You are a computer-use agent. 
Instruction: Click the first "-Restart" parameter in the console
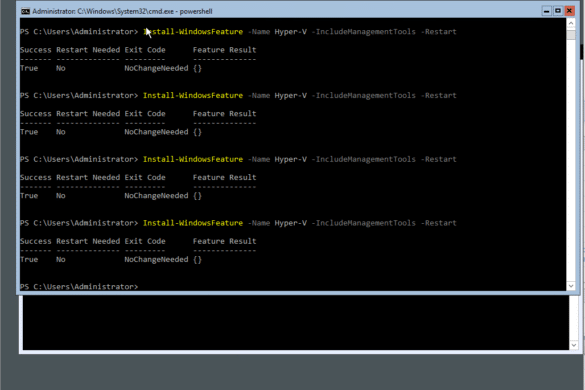pos(438,32)
